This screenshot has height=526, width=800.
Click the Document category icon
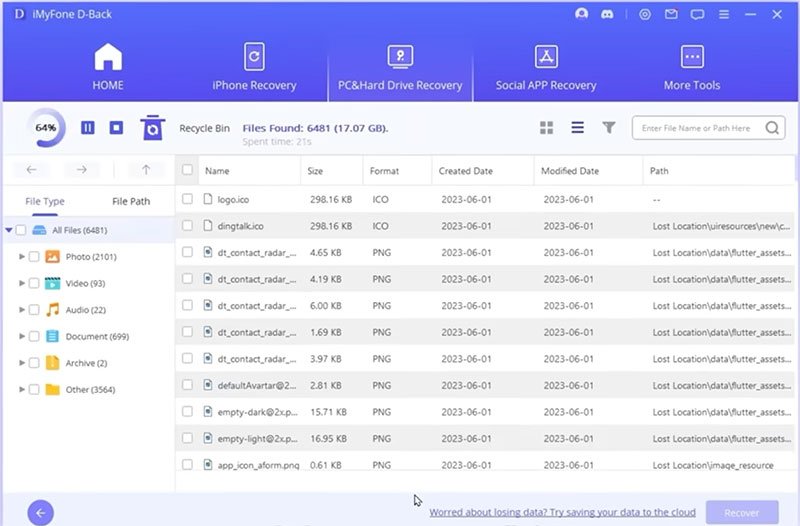click(x=53, y=336)
